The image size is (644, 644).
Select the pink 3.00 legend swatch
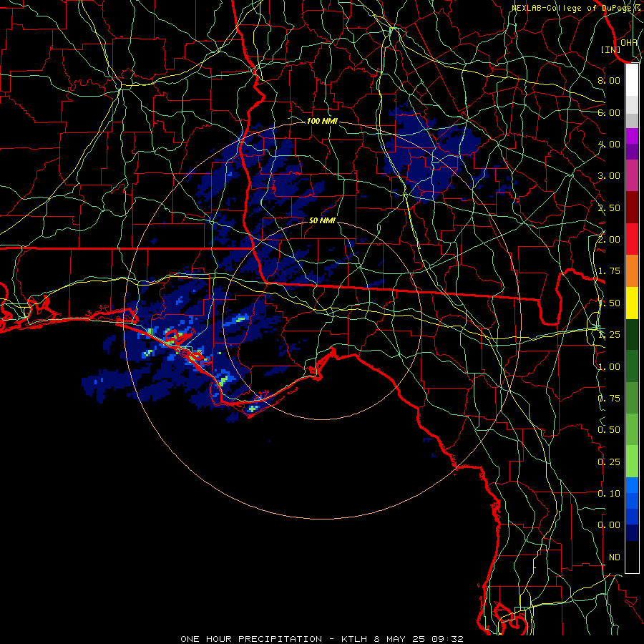coord(632,175)
